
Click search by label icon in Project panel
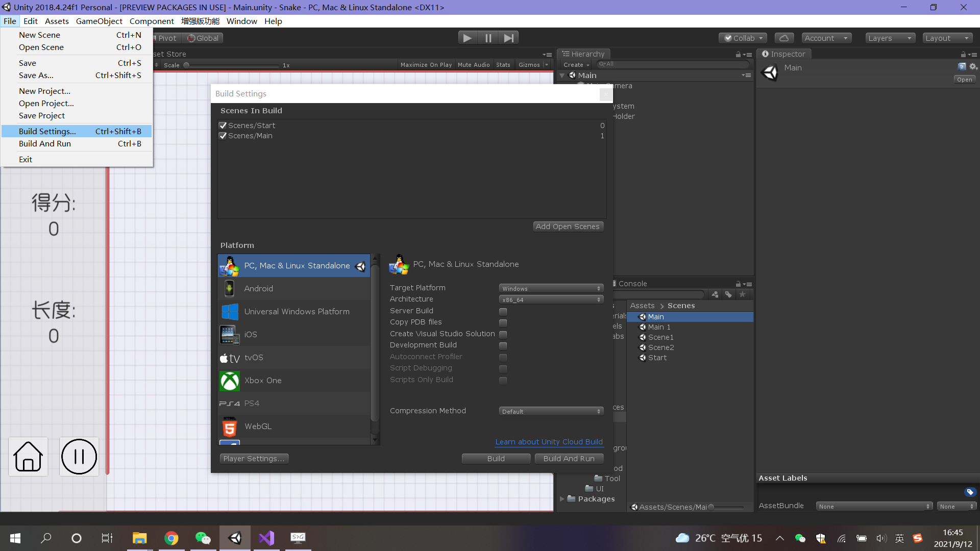(728, 294)
